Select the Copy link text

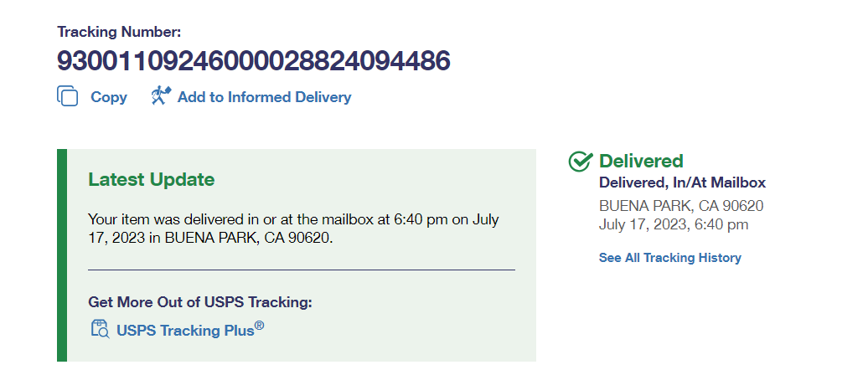tap(109, 97)
